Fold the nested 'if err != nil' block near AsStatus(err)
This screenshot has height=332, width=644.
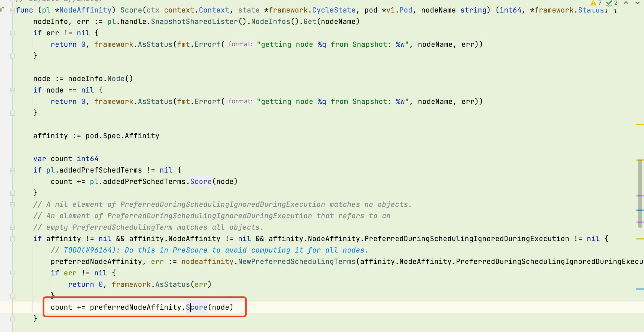(12, 273)
